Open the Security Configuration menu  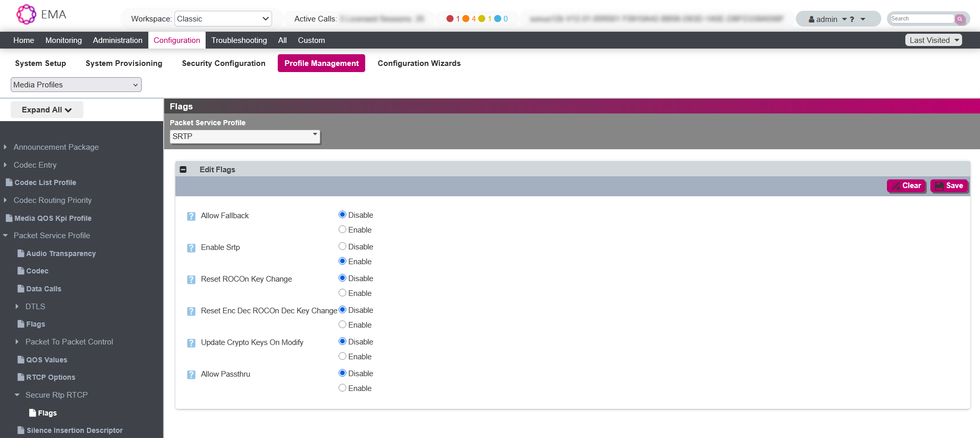[224, 63]
